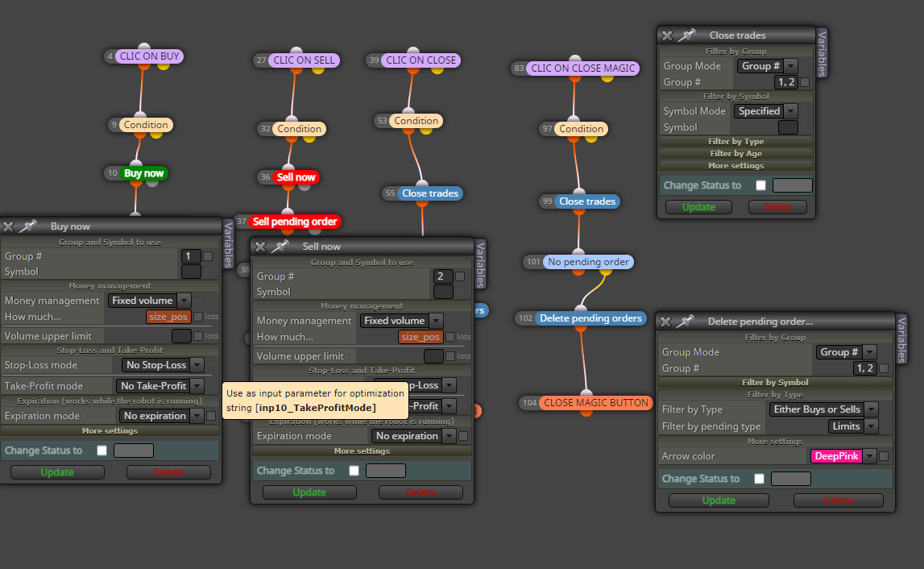Click Delete in Delete pending order panel

click(838, 500)
